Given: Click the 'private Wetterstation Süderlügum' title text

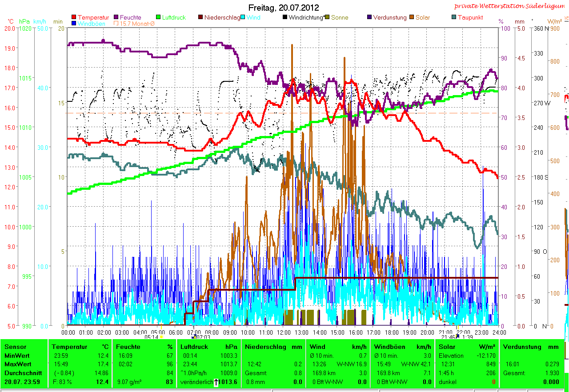Looking at the screenshot, I should (x=511, y=6).
